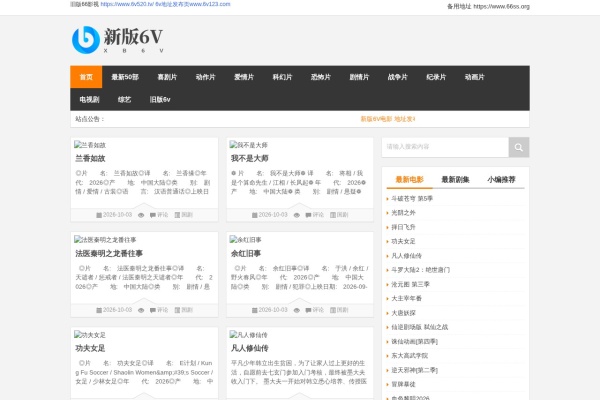Viewport: 600px width, 400px height.
Task: Open 兰香如故 title link
Action: 90,158
